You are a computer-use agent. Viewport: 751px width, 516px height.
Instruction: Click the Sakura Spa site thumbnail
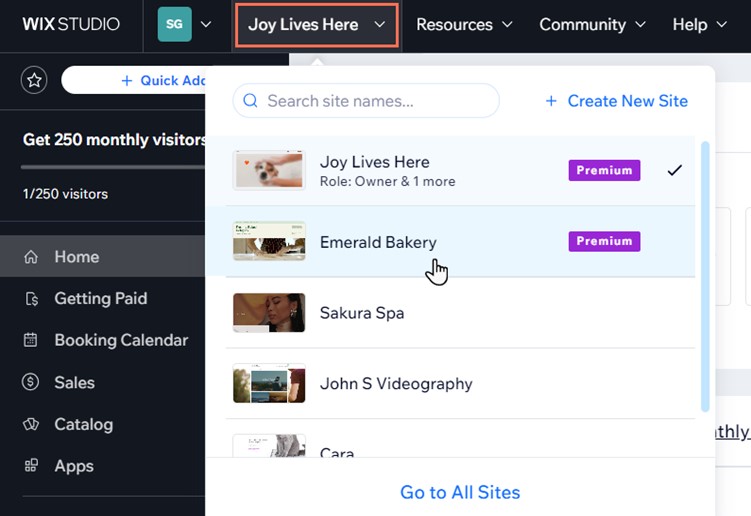[x=268, y=313]
